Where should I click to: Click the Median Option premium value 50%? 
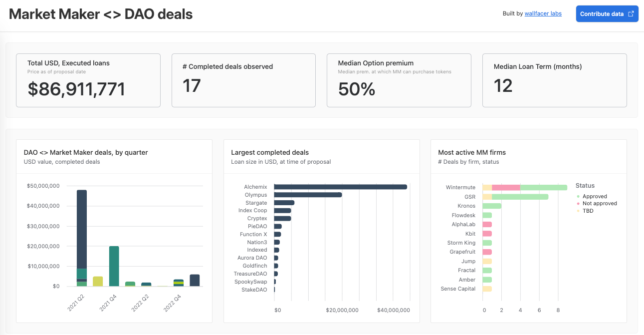[357, 89]
